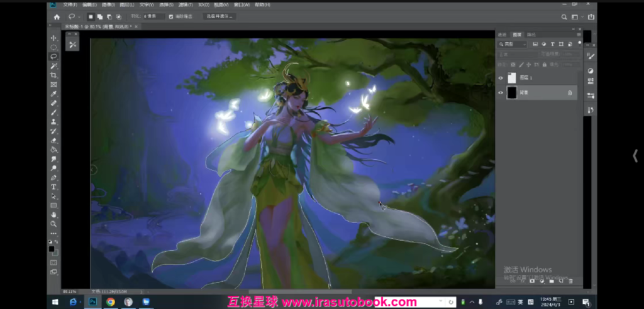
Task: Click the foreground color swatch
Action: pos(52,249)
